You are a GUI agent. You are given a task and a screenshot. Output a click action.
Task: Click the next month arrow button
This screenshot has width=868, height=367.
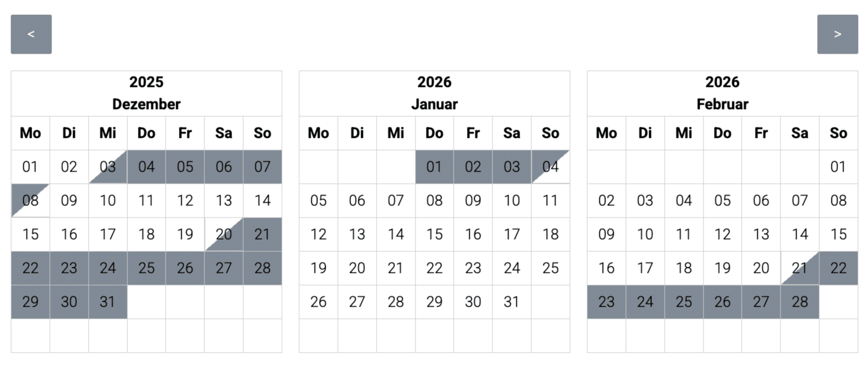click(837, 34)
